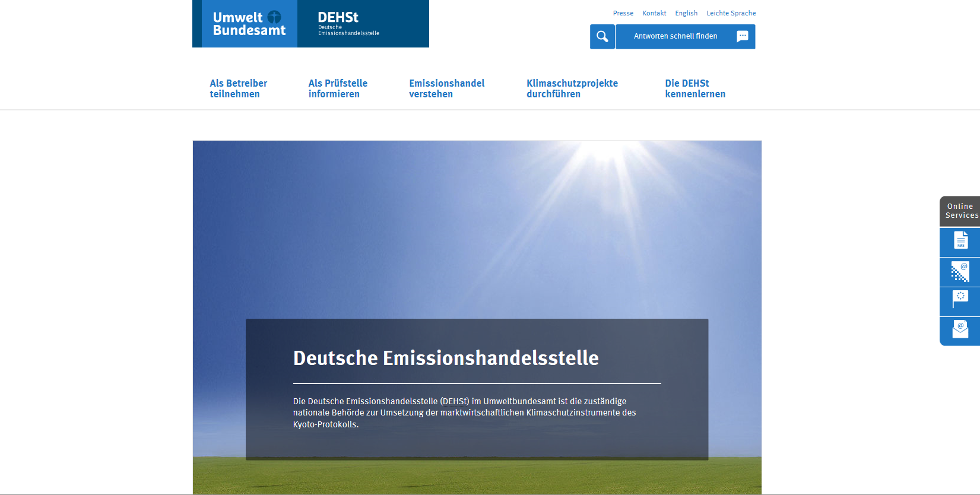The height and width of the screenshot is (495, 980).
Task: Open the 'Emissionshandel verstehen' menu
Action: click(446, 88)
